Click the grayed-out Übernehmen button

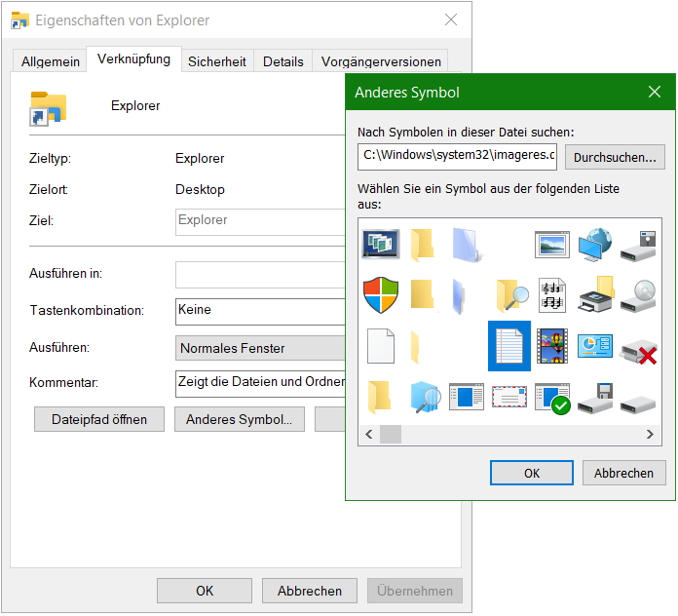pyautogui.click(x=415, y=591)
